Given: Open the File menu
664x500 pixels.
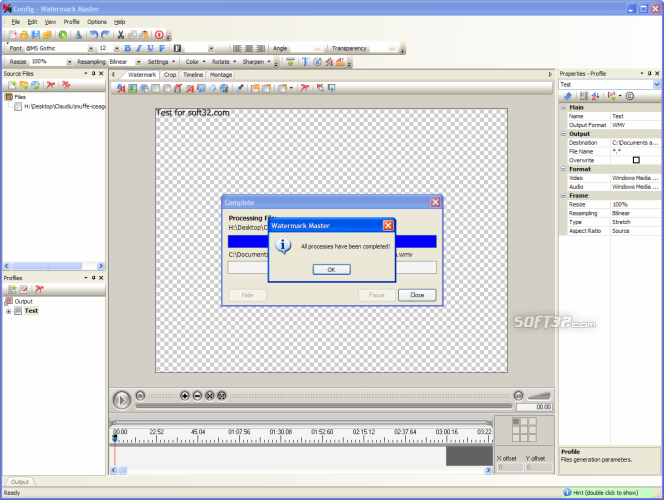Looking at the screenshot, I should click(16, 22).
